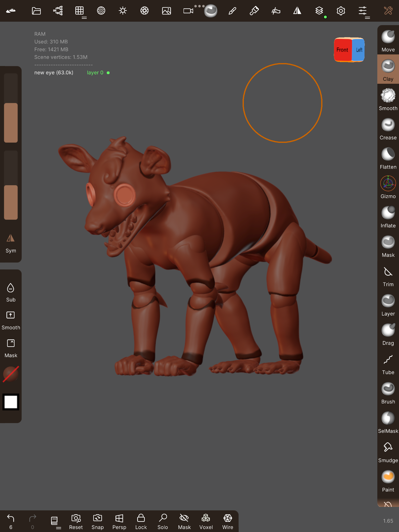Toggle Wire wireframe display
This screenshot has width=399, height=532.
coord(228,522)
